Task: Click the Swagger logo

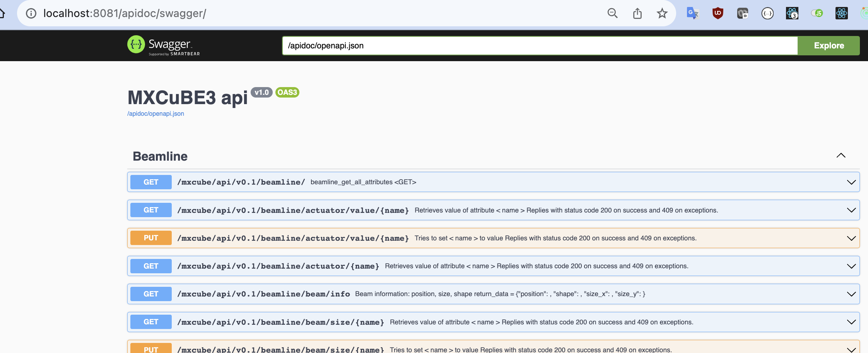Action: 164,46
